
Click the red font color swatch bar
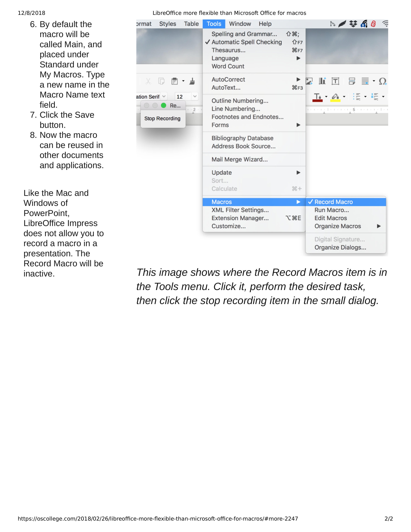pos(318,101)
